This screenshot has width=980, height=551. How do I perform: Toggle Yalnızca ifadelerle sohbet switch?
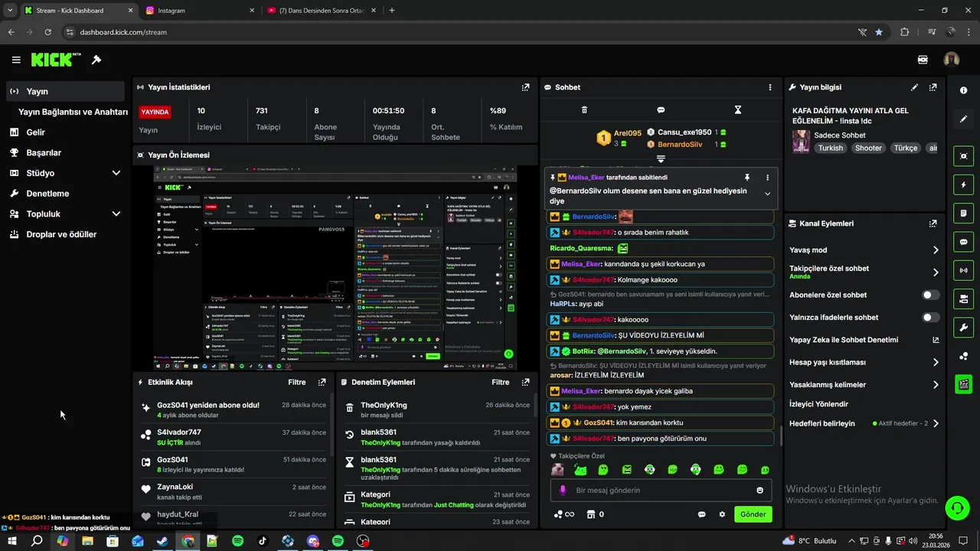(931, 317)
